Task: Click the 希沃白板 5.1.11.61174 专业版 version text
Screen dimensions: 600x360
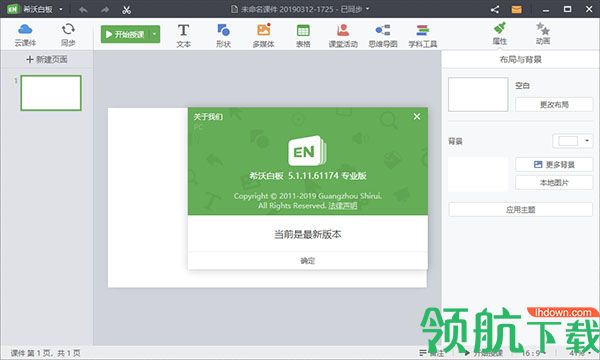Action: pyautogui.click(x=308, y=176)
